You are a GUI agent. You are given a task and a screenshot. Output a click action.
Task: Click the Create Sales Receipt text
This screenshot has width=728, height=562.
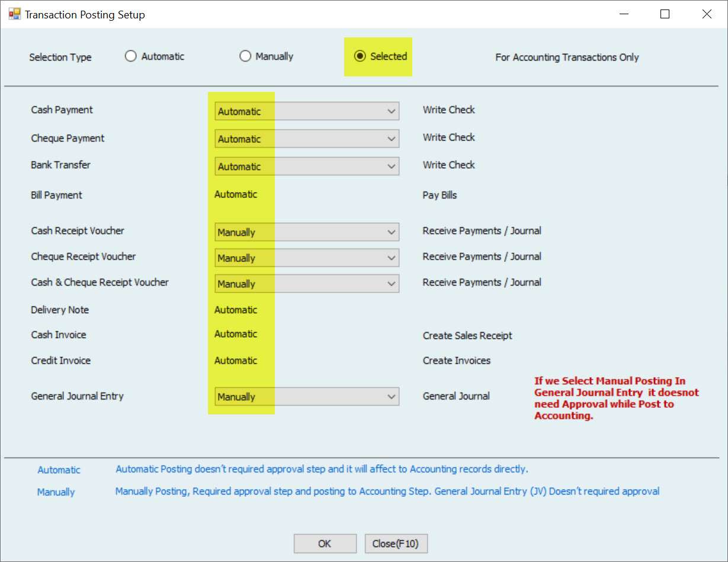[x=467, y=336]
